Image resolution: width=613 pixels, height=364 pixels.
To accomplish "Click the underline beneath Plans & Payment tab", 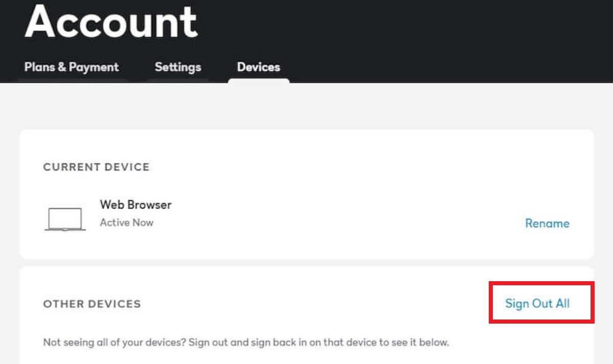I will [x=72, y=80].
